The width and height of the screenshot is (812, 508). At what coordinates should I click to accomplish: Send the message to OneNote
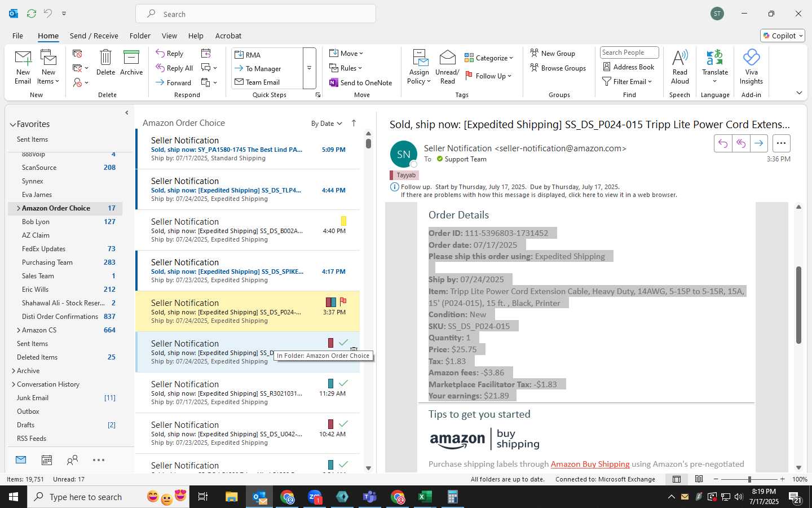click(x=360, y=82)
